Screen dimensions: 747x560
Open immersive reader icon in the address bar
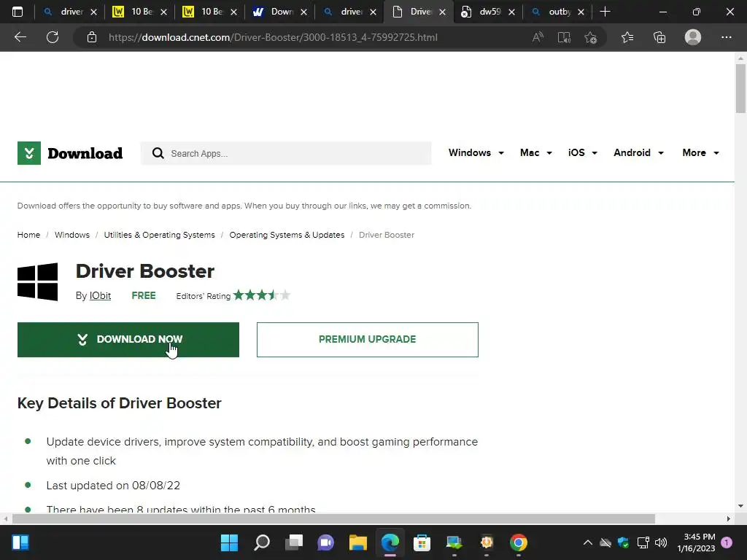pos(564,37)
